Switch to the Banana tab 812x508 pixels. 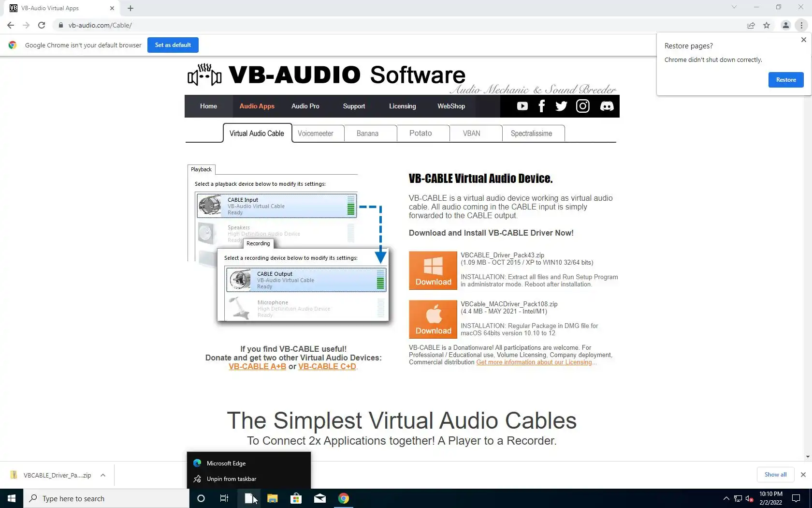(370, 133)
